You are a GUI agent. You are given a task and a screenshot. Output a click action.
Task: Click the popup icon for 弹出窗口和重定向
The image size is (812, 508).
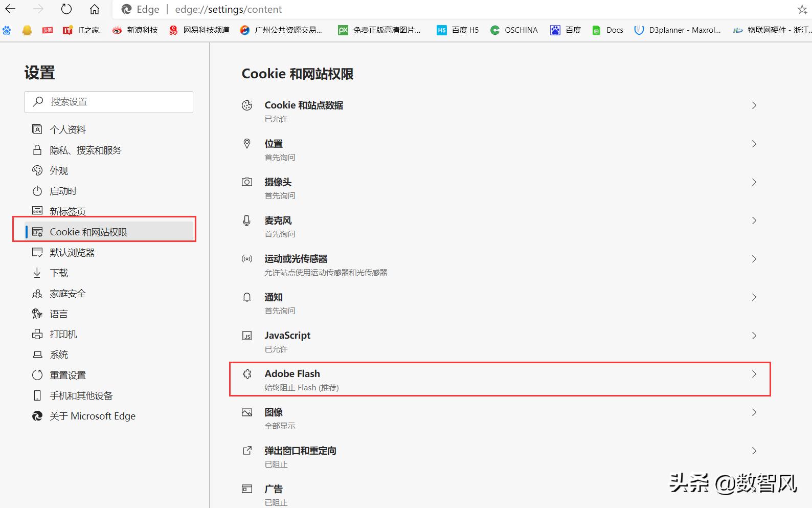pos(247,451)
